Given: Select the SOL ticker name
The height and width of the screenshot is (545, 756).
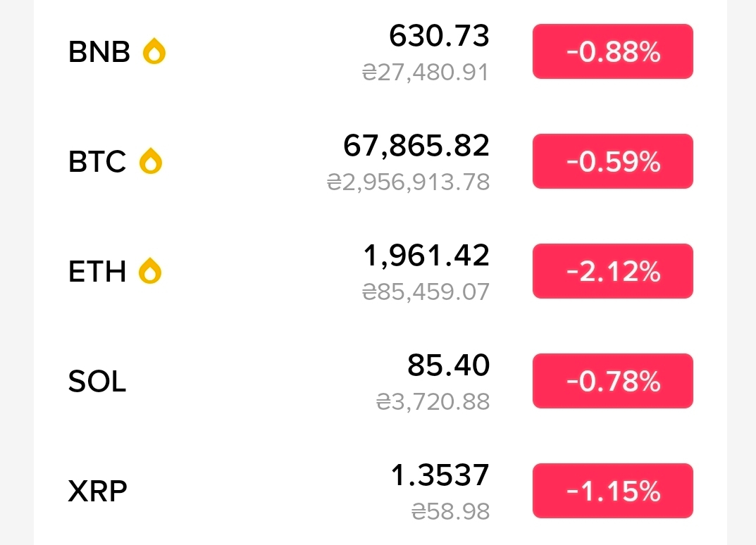Looking at the screenshot, I should pos(97,381).
